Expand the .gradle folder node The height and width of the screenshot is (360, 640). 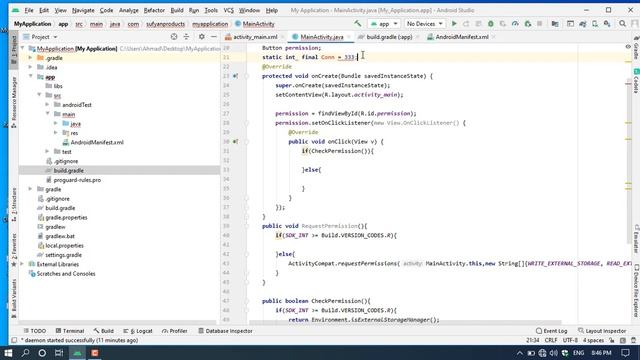click(x=30, y=58)
